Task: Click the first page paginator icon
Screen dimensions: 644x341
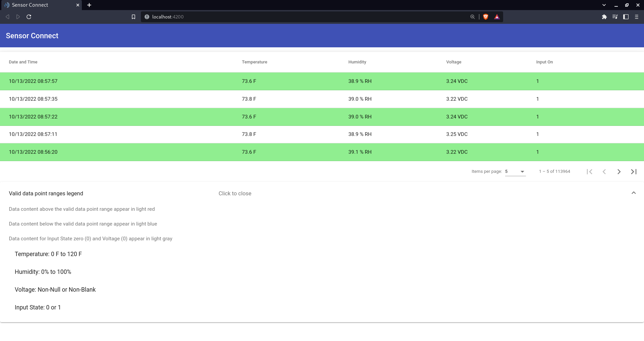Action: pos(589,172)
